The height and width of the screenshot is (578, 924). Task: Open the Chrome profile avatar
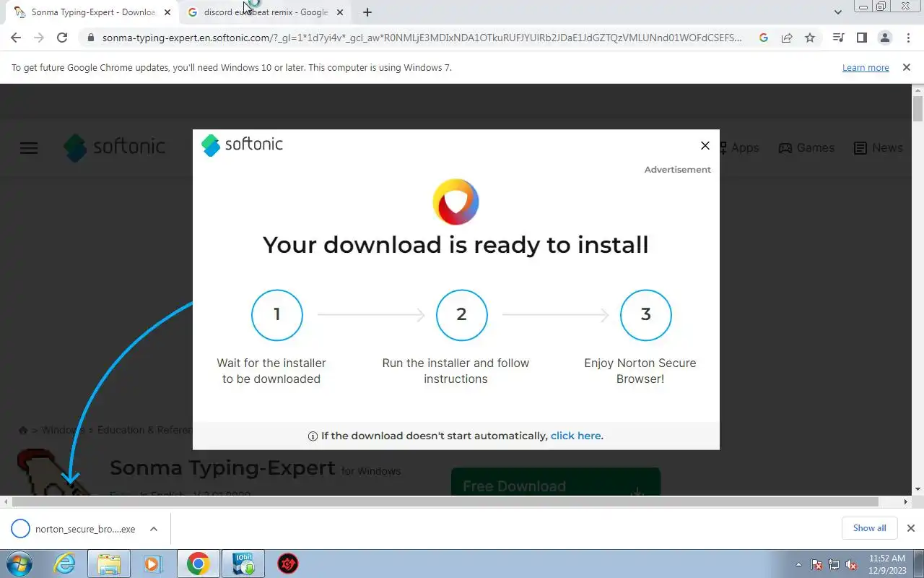884,38
